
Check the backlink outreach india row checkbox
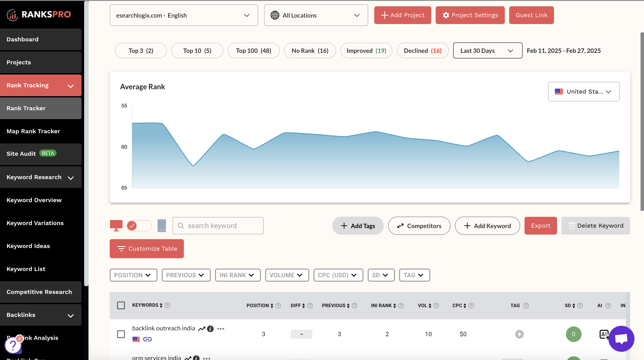(121, 334)
